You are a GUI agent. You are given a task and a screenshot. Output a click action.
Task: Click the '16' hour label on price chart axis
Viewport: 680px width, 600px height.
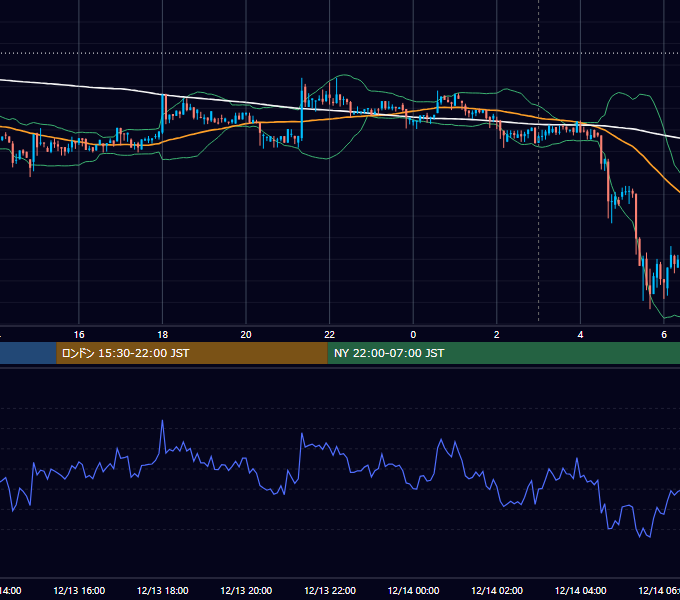(x=79, y=335)
